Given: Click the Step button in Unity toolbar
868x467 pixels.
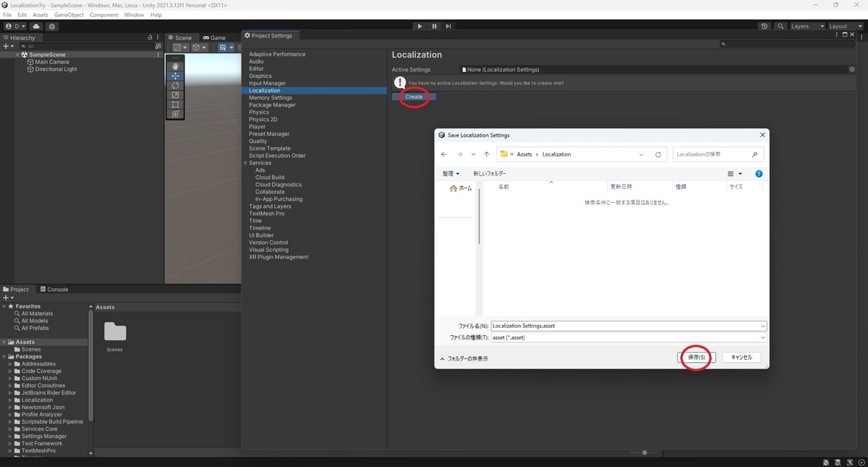Looking at the screenshot, I should pyautogui.click(x=448, y=26).
